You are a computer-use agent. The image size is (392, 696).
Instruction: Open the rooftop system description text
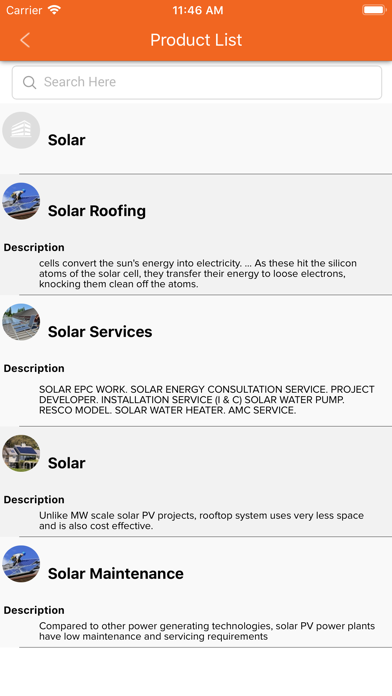202,521
